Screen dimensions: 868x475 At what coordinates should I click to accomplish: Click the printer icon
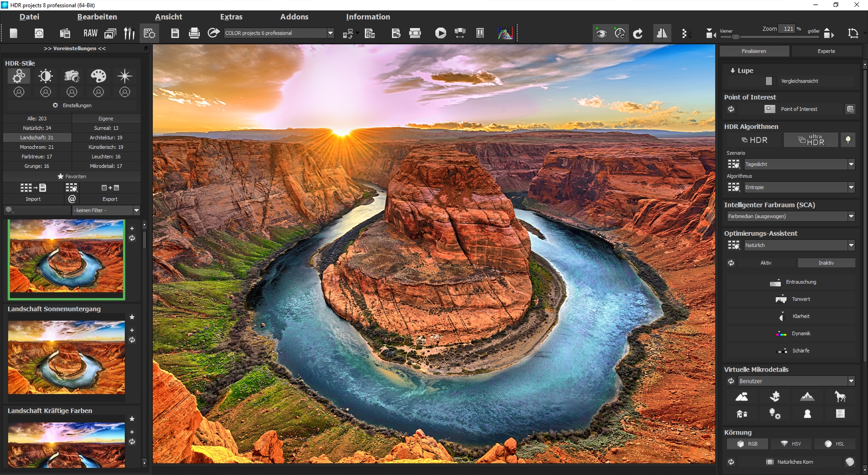click(194, 33)
